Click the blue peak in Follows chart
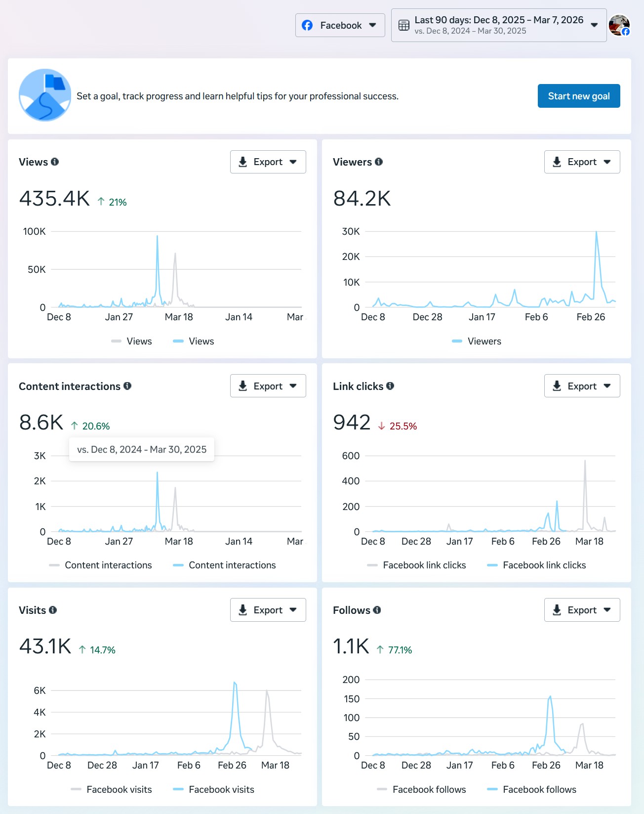644x814 pixels. pos(550,697)
